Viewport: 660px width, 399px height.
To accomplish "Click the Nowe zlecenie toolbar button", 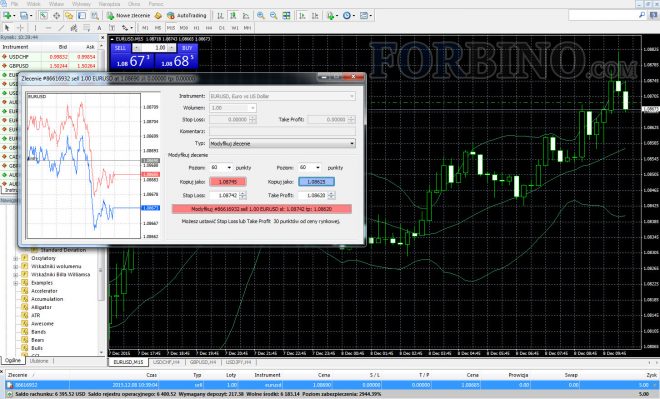I will (x=128, y=16).
